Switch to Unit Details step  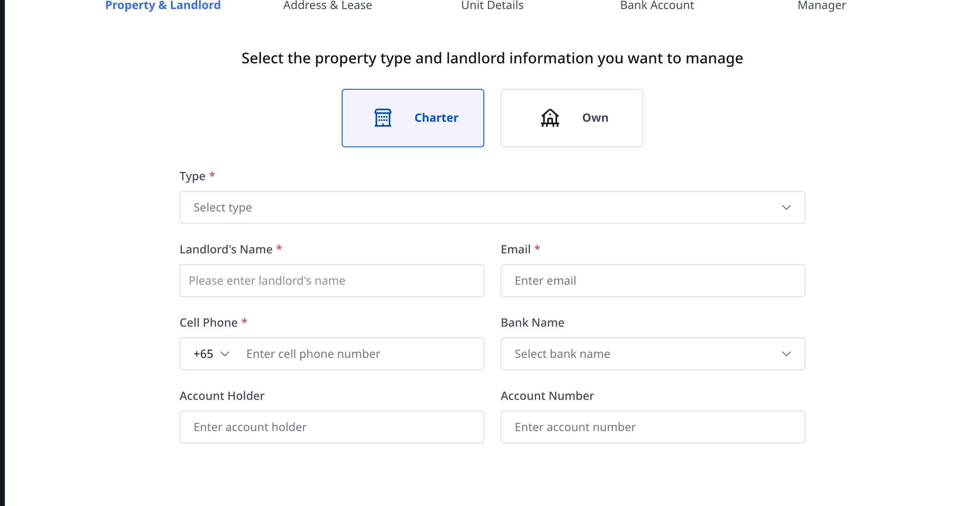click(x=492, y=5)
